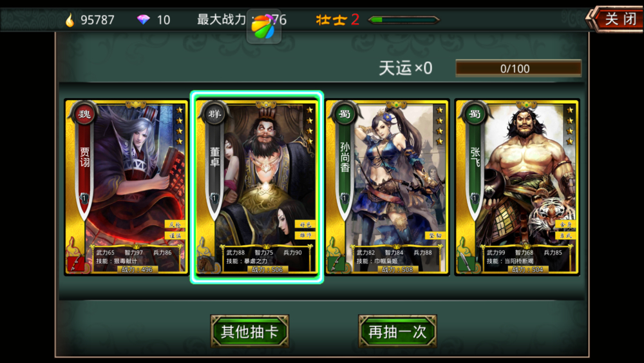Choose the Sun Shangxiang hero card
The width and height of the screenshot is (644, 363).
pos(387,187)
